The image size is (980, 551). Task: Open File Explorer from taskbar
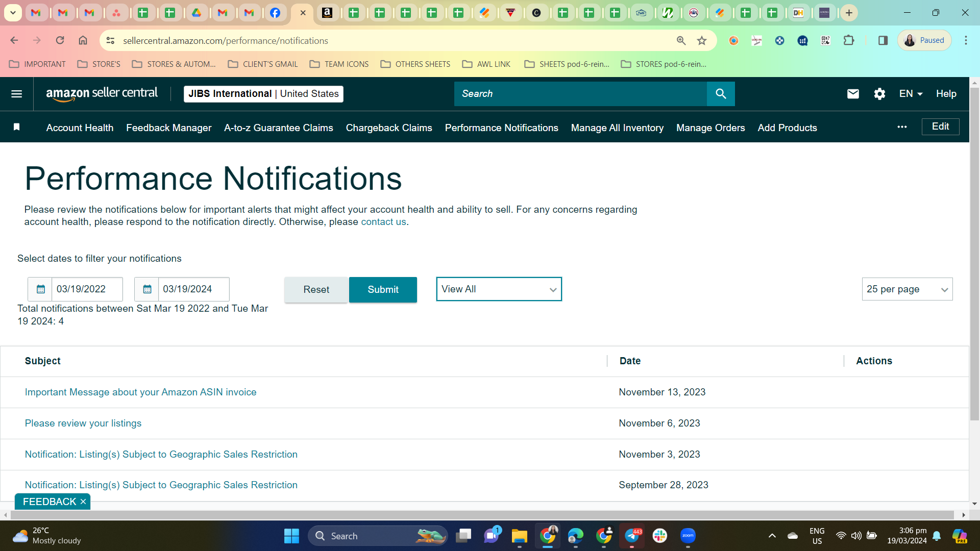pos(519,536)
